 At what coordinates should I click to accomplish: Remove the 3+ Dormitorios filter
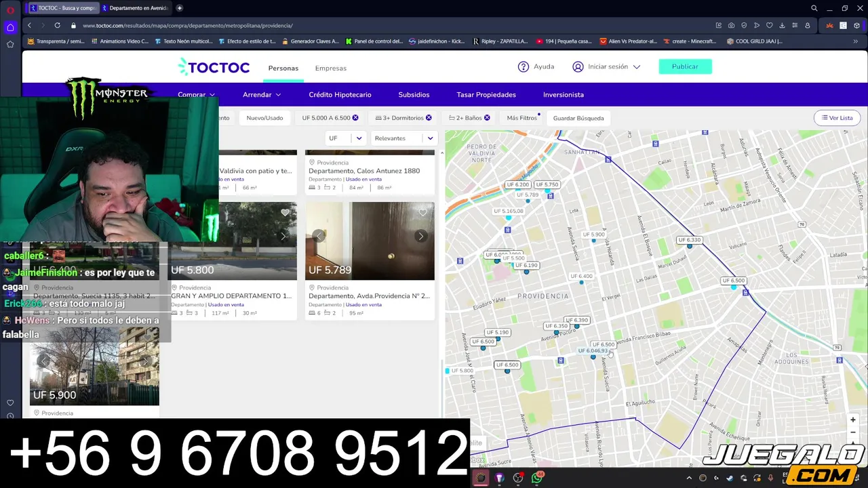pos(429,118)
